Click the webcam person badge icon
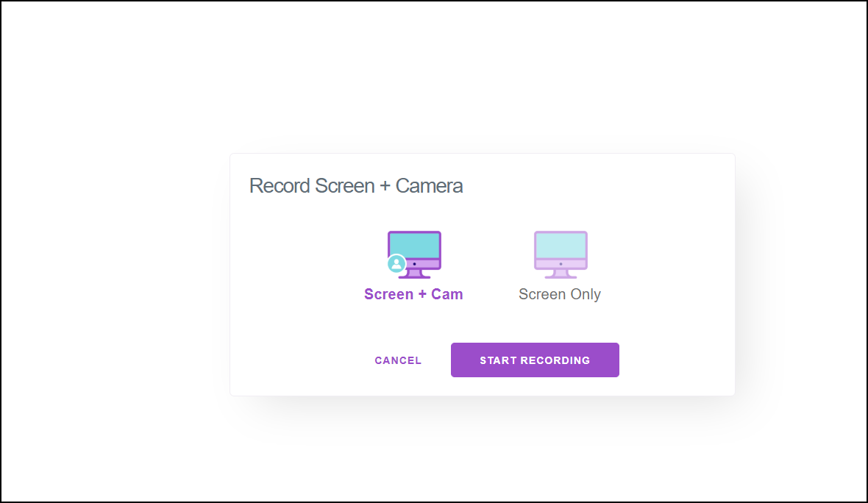868x503 pixels. [396, 263]
